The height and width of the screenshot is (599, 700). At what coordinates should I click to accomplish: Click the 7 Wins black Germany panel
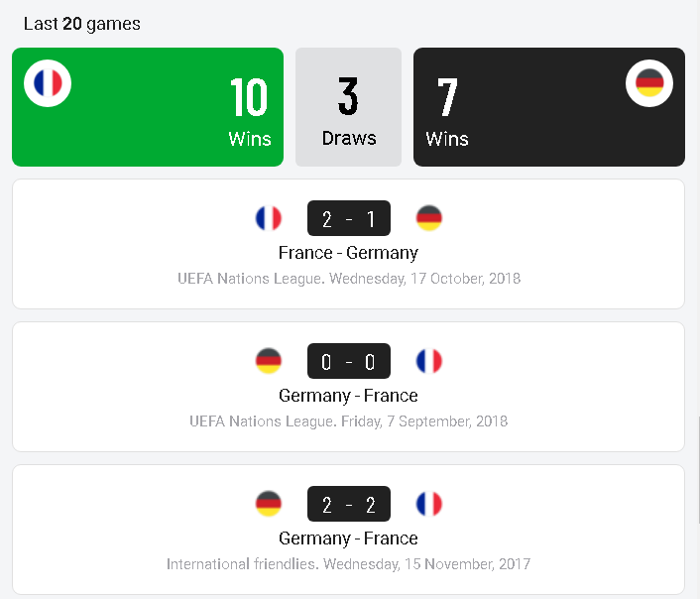click(549, 107)
